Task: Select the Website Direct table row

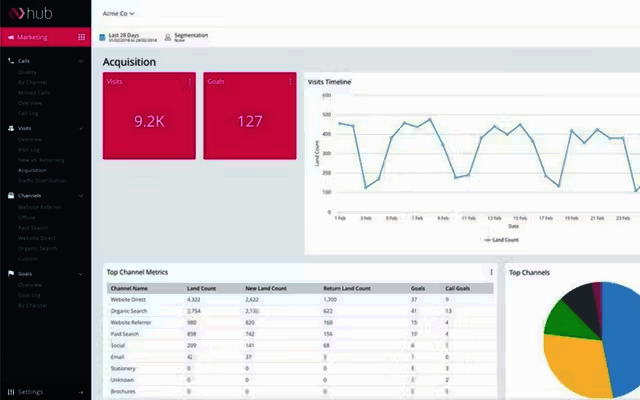Action: coord(300,300)
